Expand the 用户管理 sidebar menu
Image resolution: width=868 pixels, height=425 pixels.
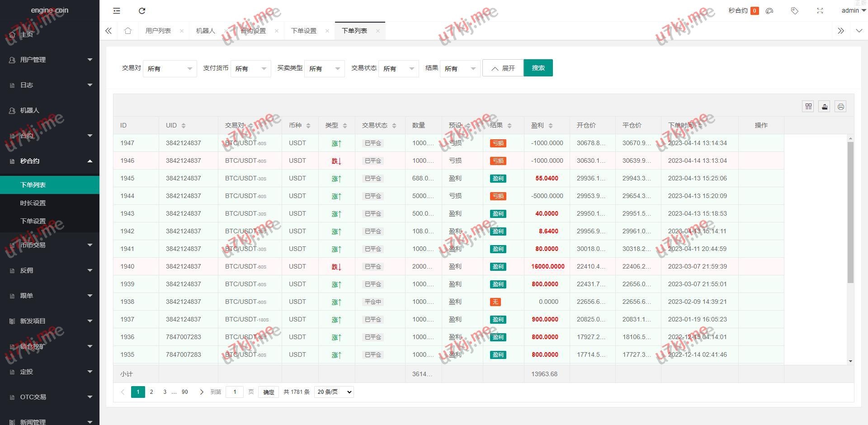pos(50,60)
